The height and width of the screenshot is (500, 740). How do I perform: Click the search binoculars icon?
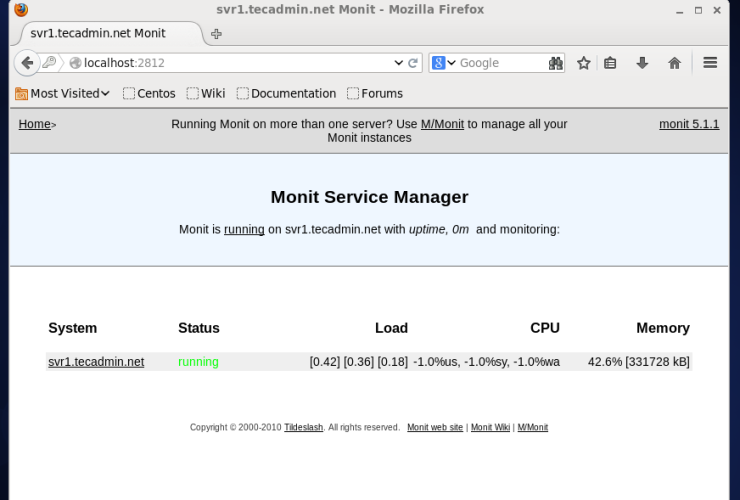click(x=556, y=63)
